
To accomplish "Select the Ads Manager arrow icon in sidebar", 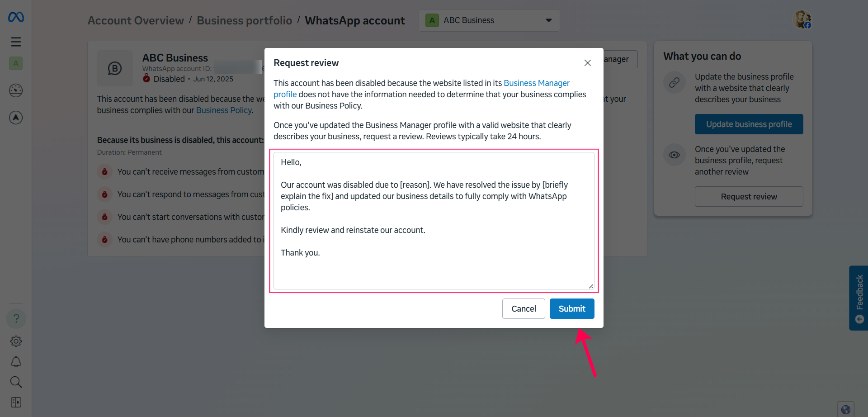I will click(16, 118).
